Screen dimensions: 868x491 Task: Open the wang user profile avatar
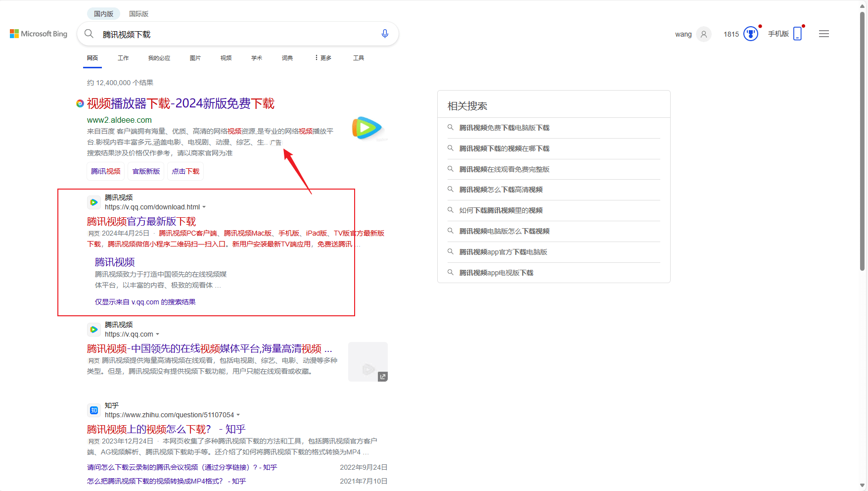click(703, 34)
